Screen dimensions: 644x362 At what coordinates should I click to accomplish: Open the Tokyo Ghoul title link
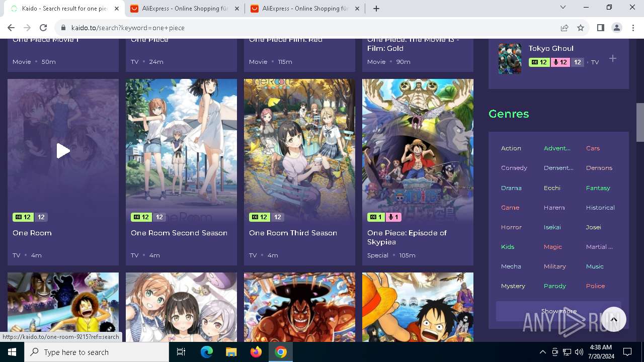551,48
